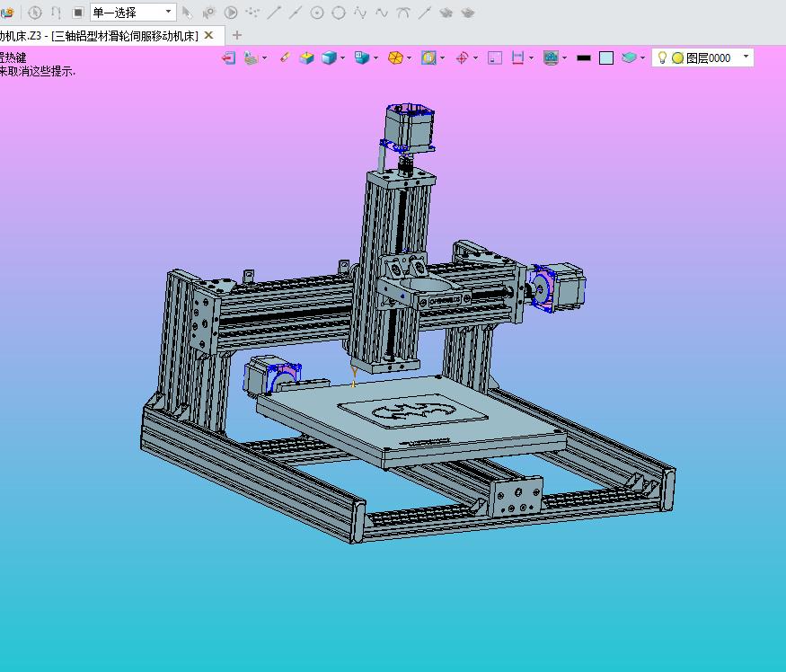786x672 pixels.
Task: Select the scattered points tool icon
Action: click(252, 12)
